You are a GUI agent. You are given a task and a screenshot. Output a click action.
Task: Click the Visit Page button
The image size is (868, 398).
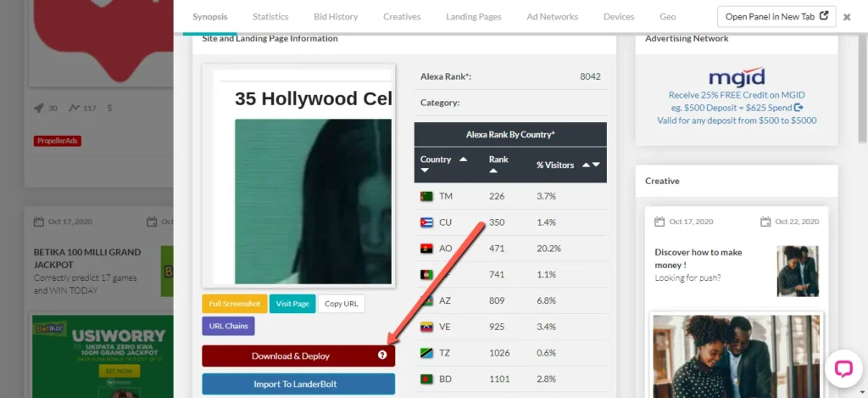pos(292,304)
